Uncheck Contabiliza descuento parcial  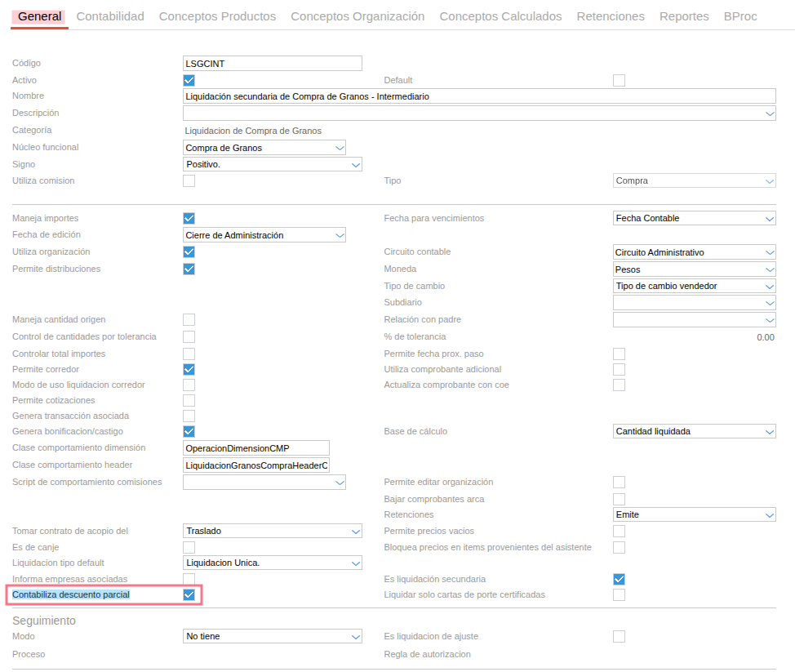point(189,595)
